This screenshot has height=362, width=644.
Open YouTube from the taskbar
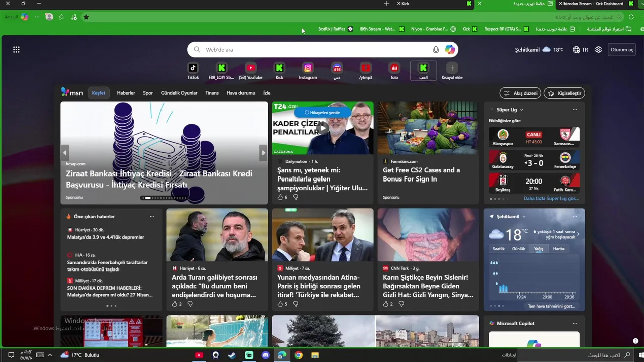[x=199, y=355]
